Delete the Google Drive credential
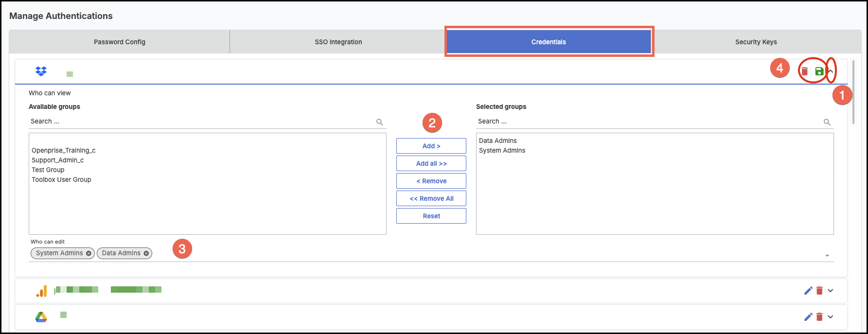 click(819, 316)
